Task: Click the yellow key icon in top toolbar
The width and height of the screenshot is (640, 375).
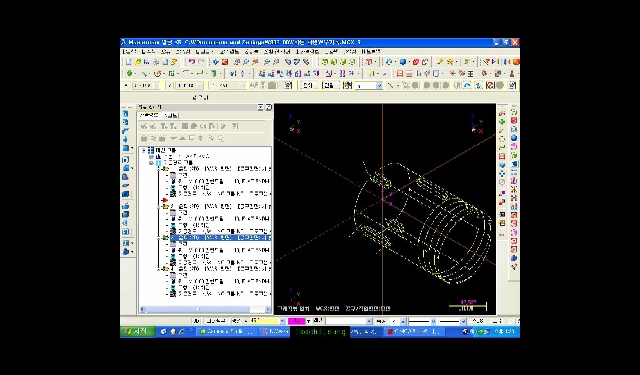Action: pos(440,62)
